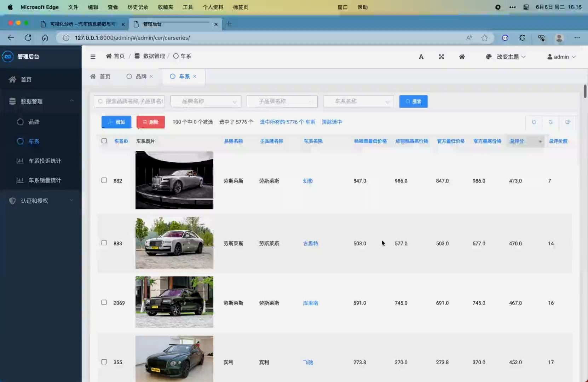Viewport: 588px width, 382px height.
Task: Check the row for car ID 882
Action: [x=104, y=180]
